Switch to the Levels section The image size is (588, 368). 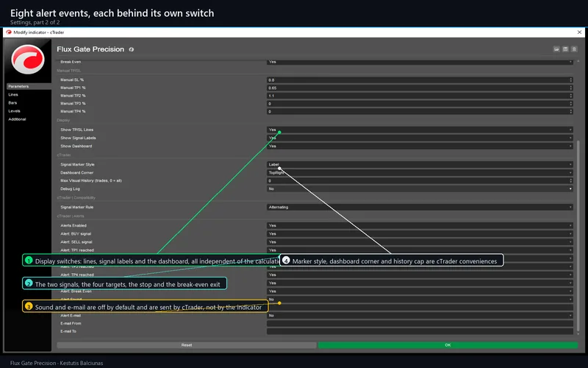pyautogui.click(x=14, y=111)
